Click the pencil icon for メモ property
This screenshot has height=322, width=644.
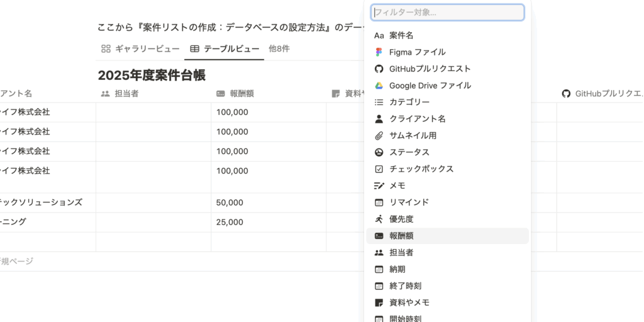(379, 186)
